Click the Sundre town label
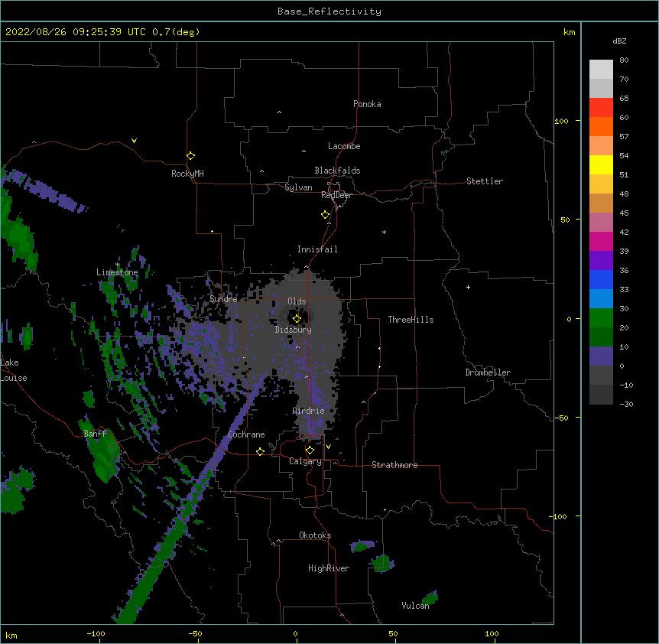Screen dimensions: 659x644 223,299
